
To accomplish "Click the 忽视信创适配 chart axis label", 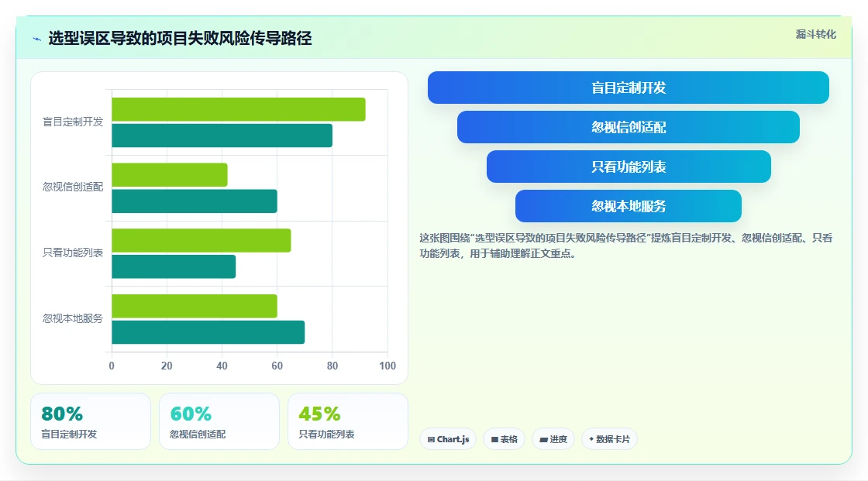I will click(73, 187).
